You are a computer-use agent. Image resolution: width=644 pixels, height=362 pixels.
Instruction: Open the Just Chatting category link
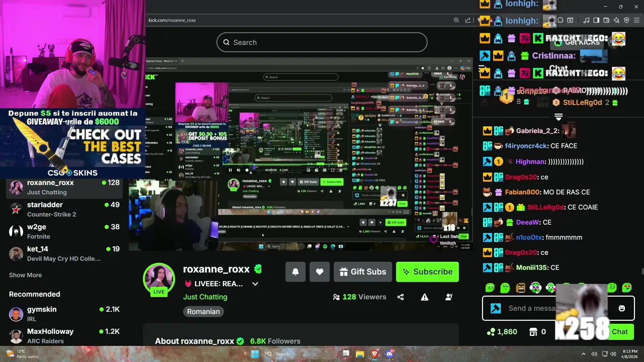coord(205,297)
